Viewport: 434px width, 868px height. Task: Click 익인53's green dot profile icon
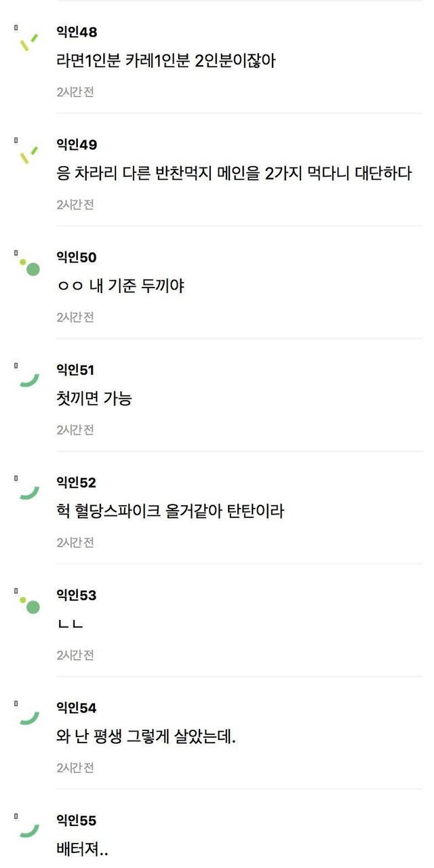[x=30, y=604]
